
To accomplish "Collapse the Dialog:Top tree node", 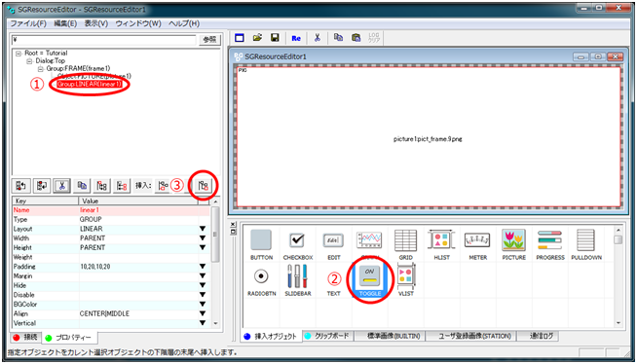I will click(29, 61).
